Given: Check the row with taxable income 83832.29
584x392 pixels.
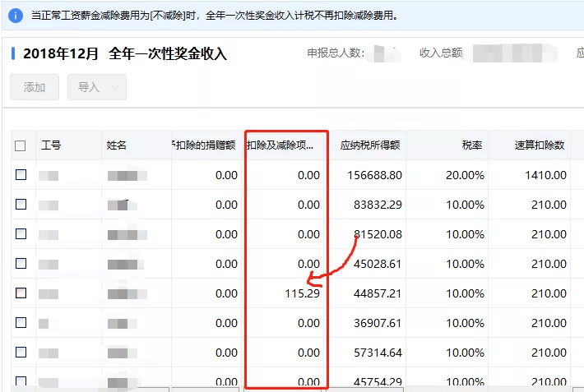Looking at the screenshot, I should coord(21,205).
